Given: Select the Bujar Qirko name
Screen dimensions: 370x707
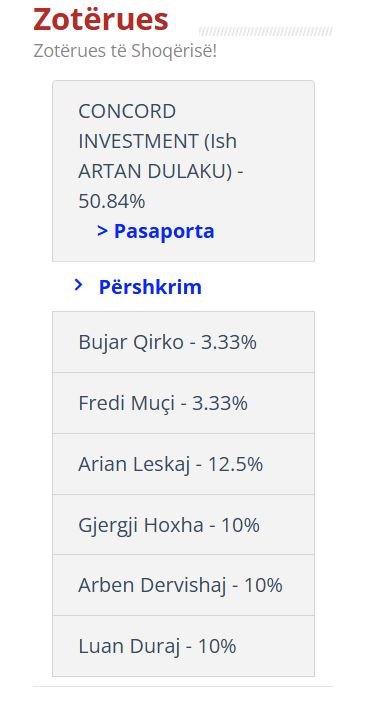Looking at the screenshot, I should click(131, 343).
